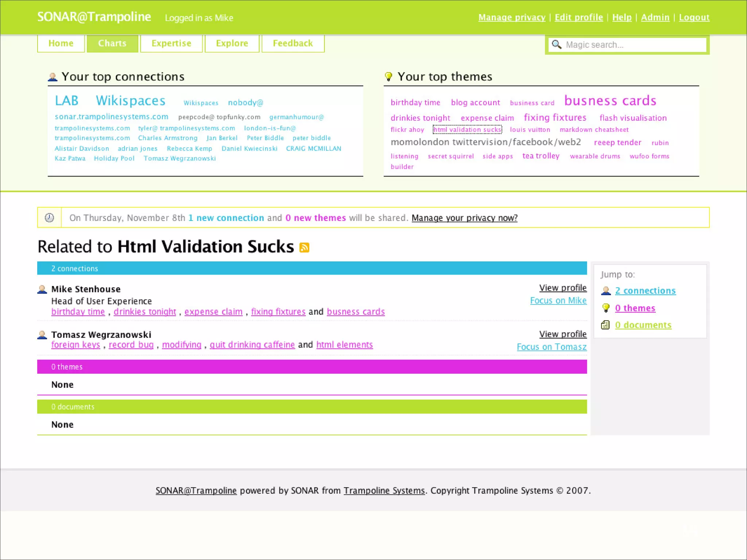Click the person icon beside Mike Stenhouse

tap(42, 289)
